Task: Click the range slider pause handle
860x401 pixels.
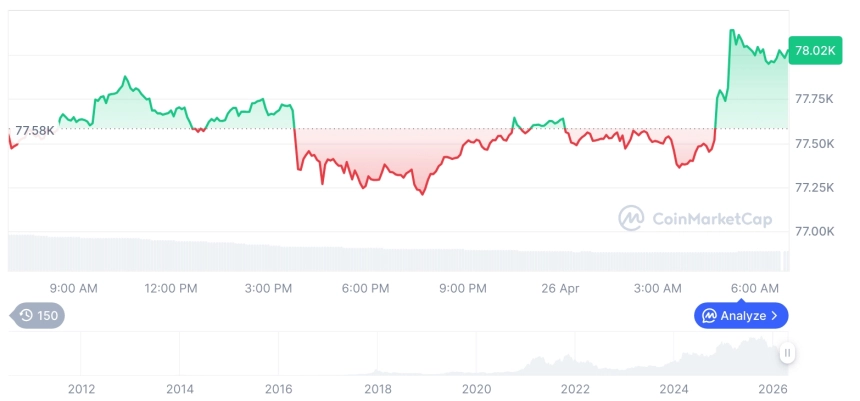Action: point(788,353)
